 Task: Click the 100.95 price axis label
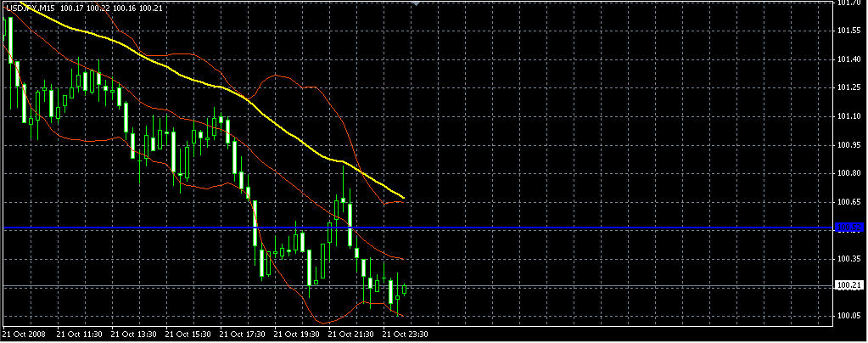coord(849,144)
